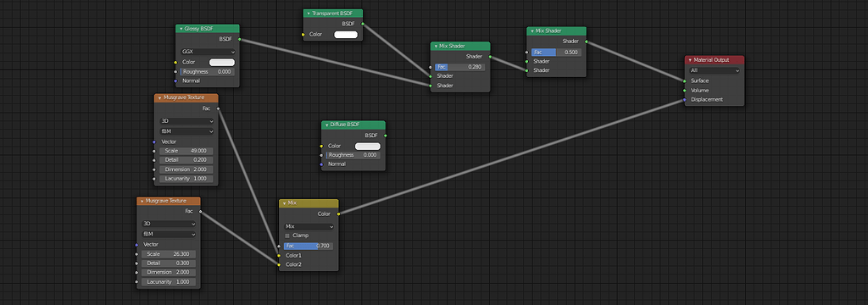Image resolution: width=868 pixels, height=305 pixels.
Task: Click the Glossy BSDF output socket
Action: pyautogui.click(x=239, y=39)
